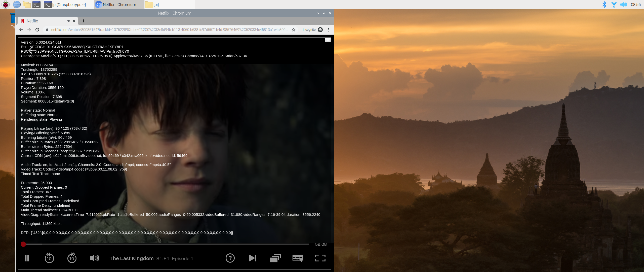Open the Raspberry Pi main menu
Viewport: 644px width, 272px height.
click(6, 5)
